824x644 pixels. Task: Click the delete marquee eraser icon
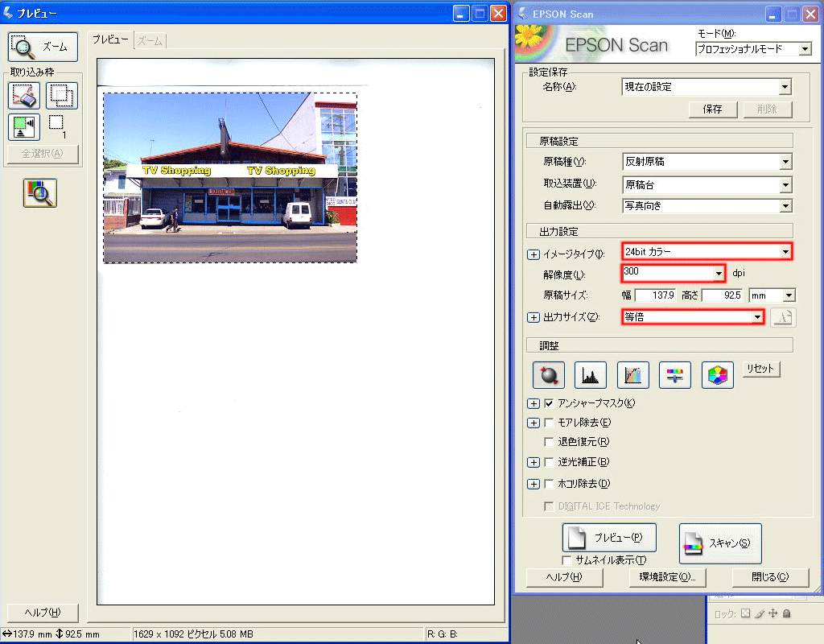[x=24, y=96]
